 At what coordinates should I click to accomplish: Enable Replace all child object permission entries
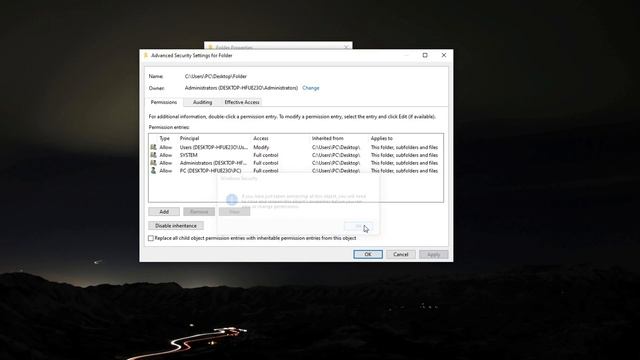click(x=151, y=238)
